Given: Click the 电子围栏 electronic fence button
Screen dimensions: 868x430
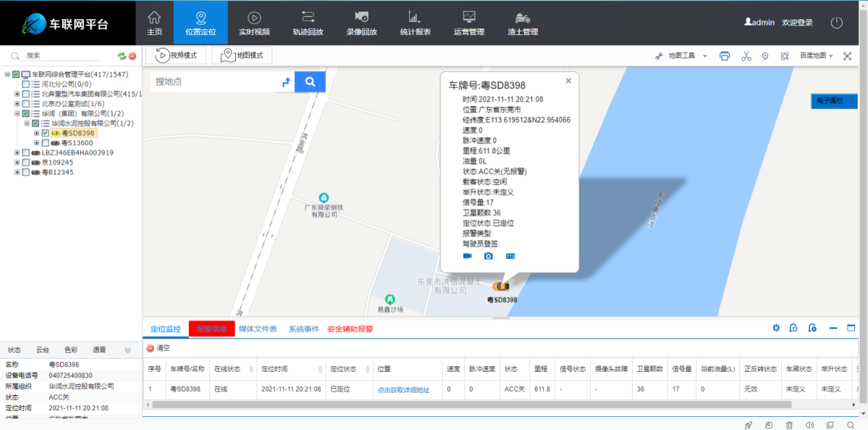Looking at the screenshot, I should pos(834,100).
